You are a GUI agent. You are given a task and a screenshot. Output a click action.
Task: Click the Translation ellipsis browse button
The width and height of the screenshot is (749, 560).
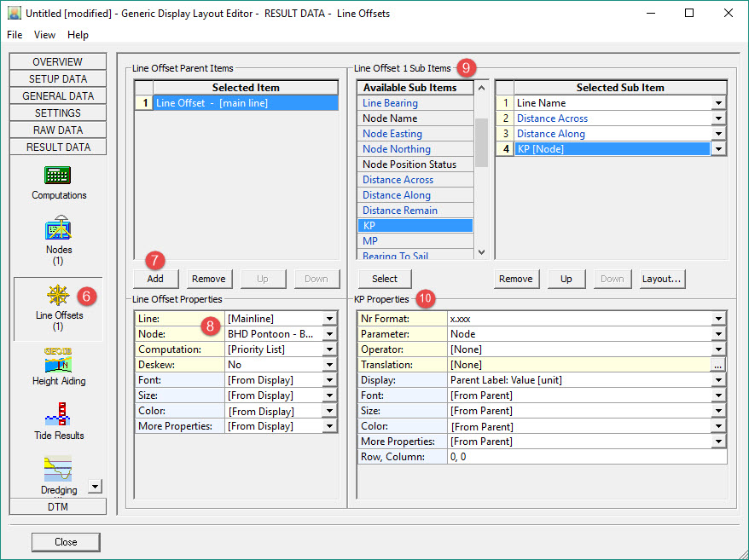click(719, 365)
